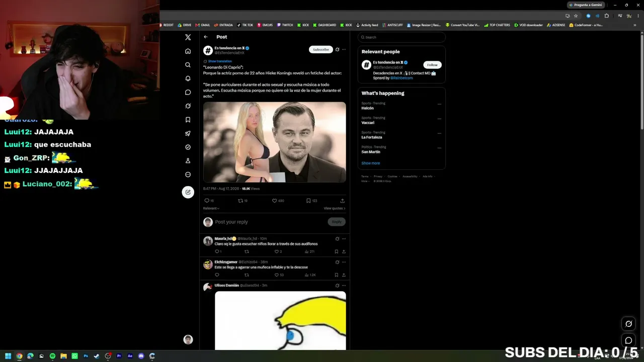Bookmark the main post with 123 bookmarks
The width and height of the screenshot is (644, 362).
coord(308,201)
